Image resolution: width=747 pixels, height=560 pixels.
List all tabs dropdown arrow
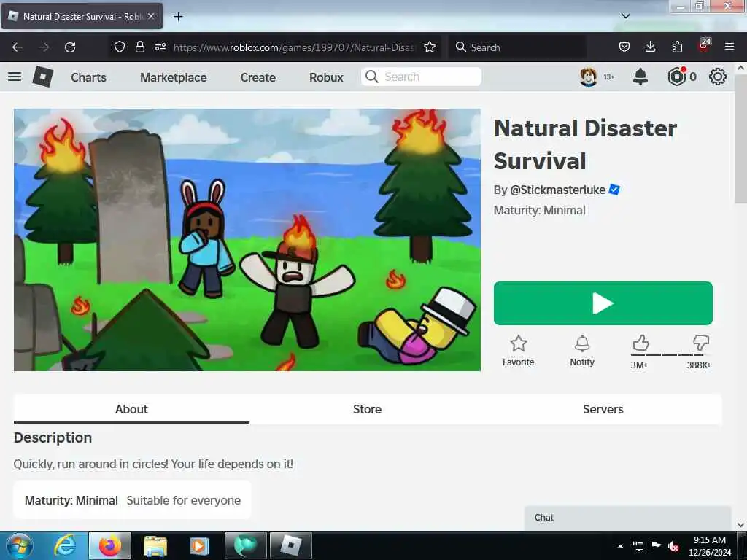point(625,16)
